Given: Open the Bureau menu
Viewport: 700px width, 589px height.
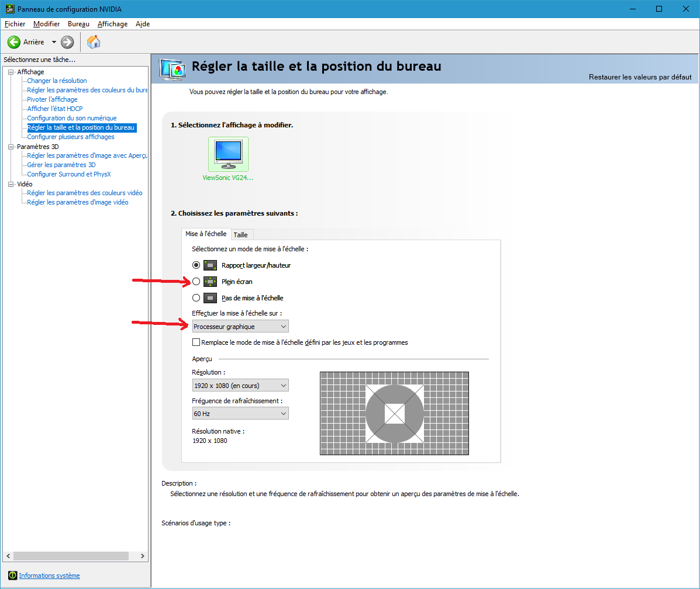Looking at the screenshot, I should click(78, 24).
